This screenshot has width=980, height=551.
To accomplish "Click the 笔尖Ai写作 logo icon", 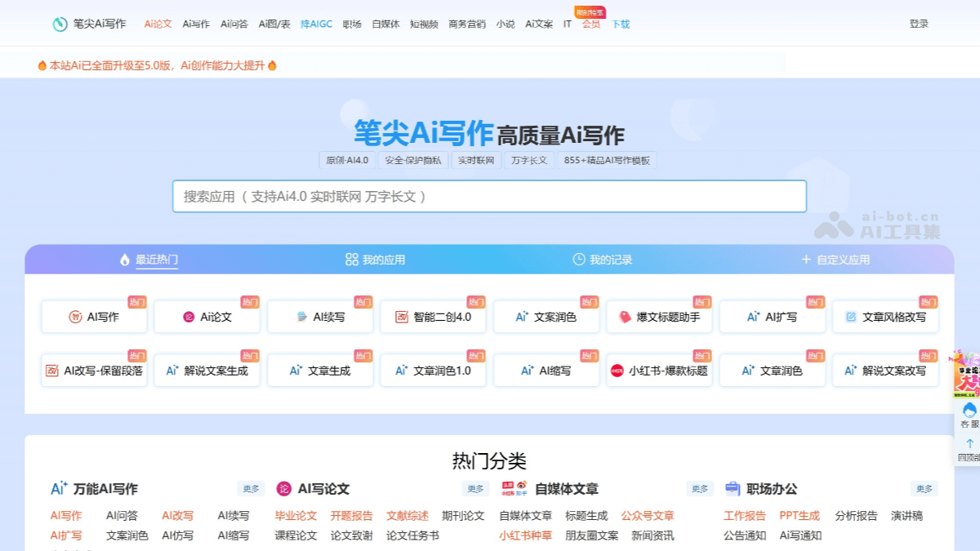I will [x=60, y=24].
